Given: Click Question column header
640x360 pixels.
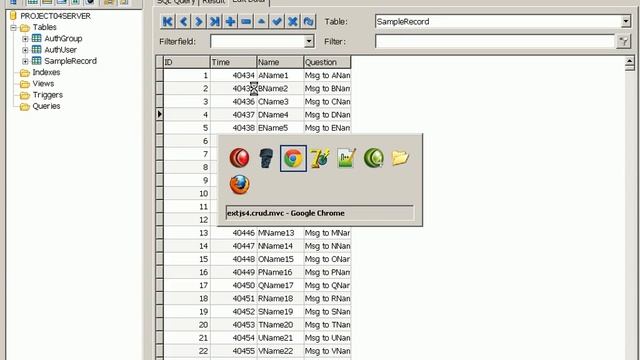Looking at the screenshot, I should coord(327,62).
